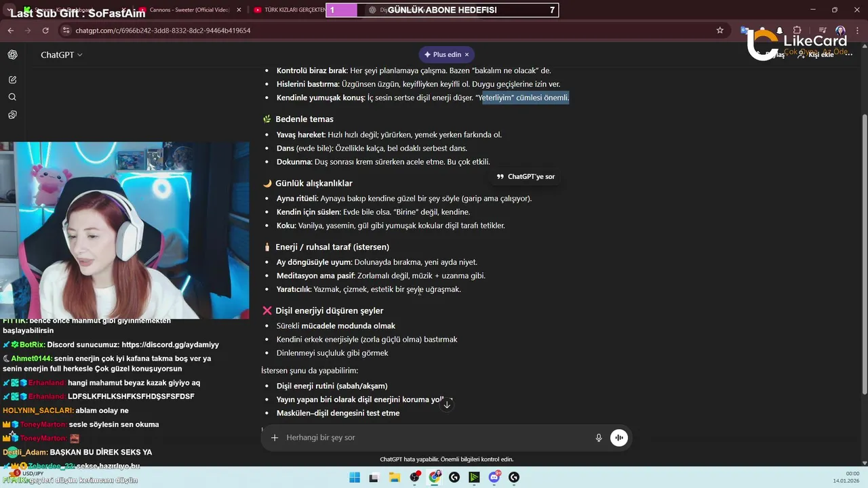Click the ChatGPT logo in the sidebar

pos(13,55)
